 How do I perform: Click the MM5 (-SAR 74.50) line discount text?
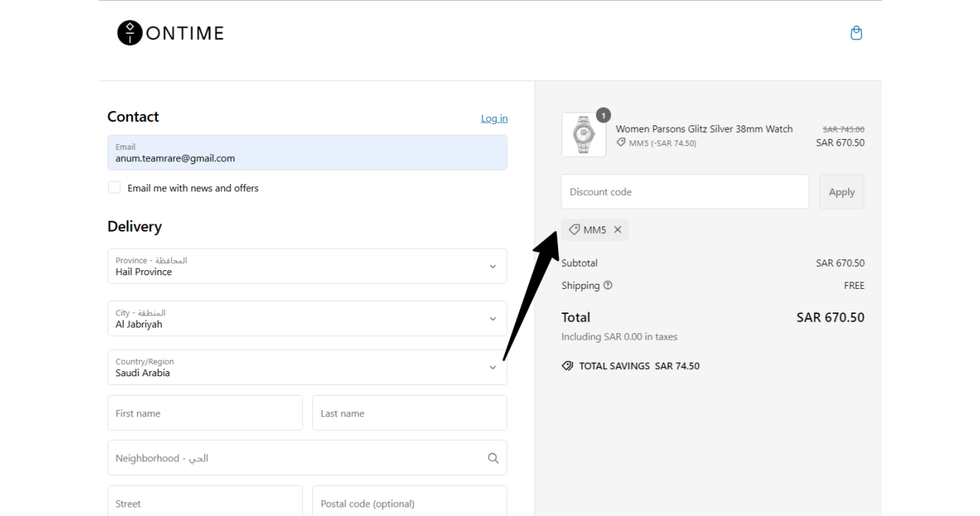pos(663,143)
